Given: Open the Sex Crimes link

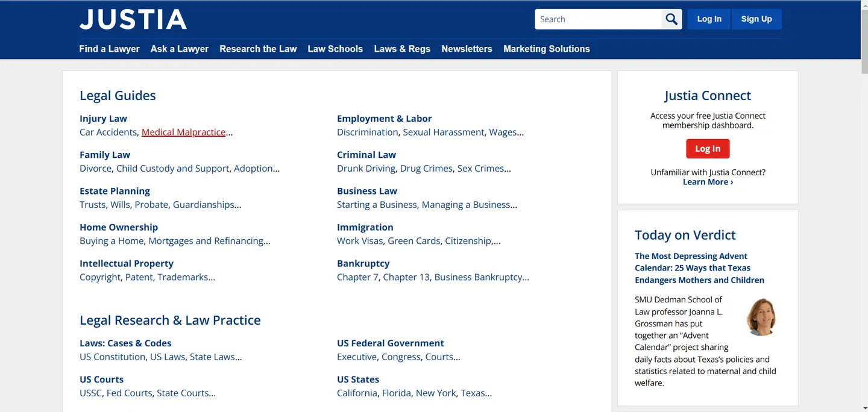Looking at the screenshot, I should [x=480, y=168].
